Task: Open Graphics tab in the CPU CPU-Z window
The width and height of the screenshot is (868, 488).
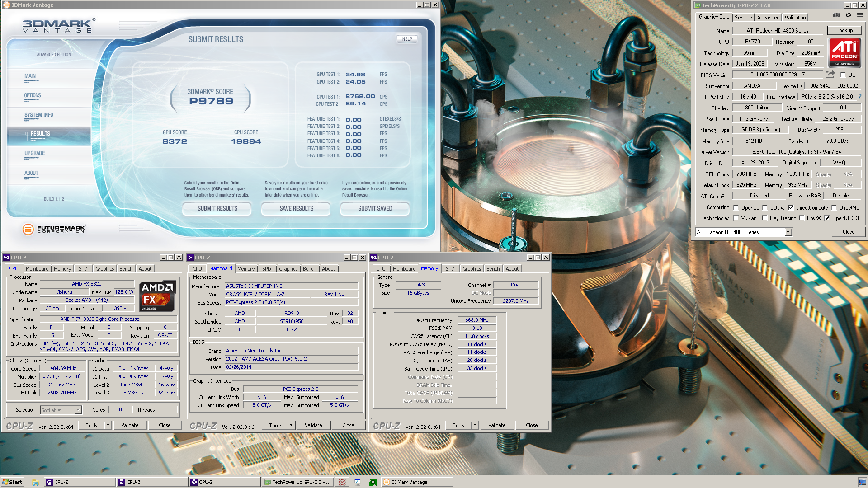Action: tap(104, 269)
